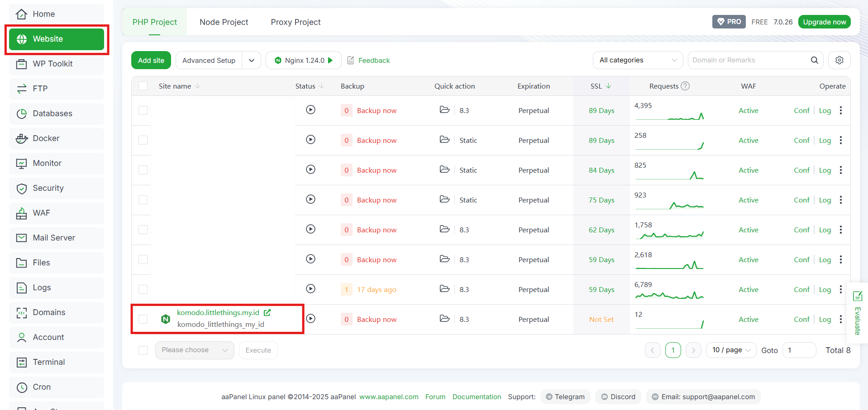Viewport: 868px width, 410px height.
Task: Click the Monitor sidebar icon
Action: click(21, 163)
